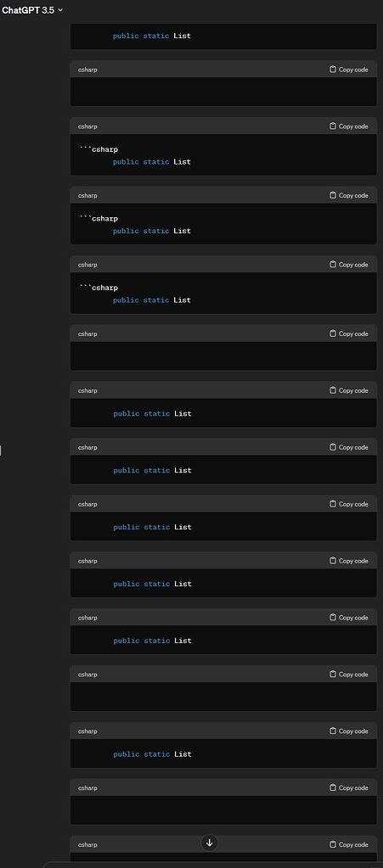This screenshot has width=383, height=868.
Task: Copy code from the topmost empty csharp block
Action: click(349, 70)
